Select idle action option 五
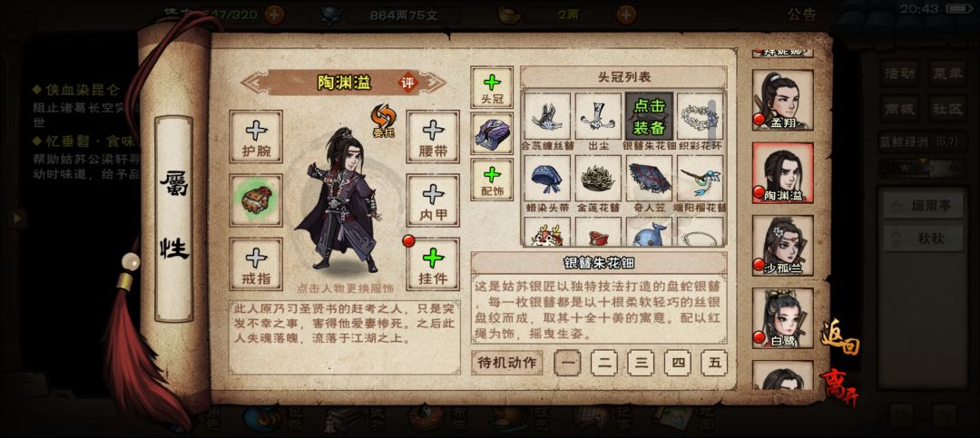Image resolution: width=980 pixels, height=438 pixels. 714,363
